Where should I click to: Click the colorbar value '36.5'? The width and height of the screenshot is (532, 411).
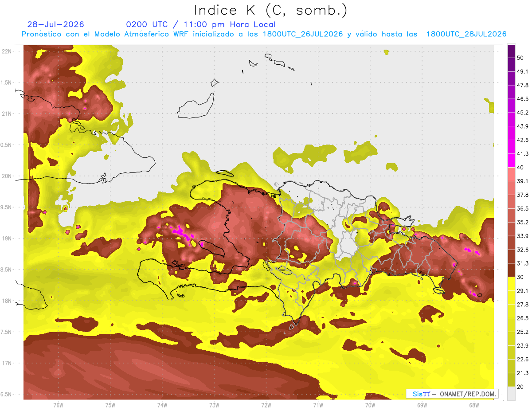click(x=523, y=208)
